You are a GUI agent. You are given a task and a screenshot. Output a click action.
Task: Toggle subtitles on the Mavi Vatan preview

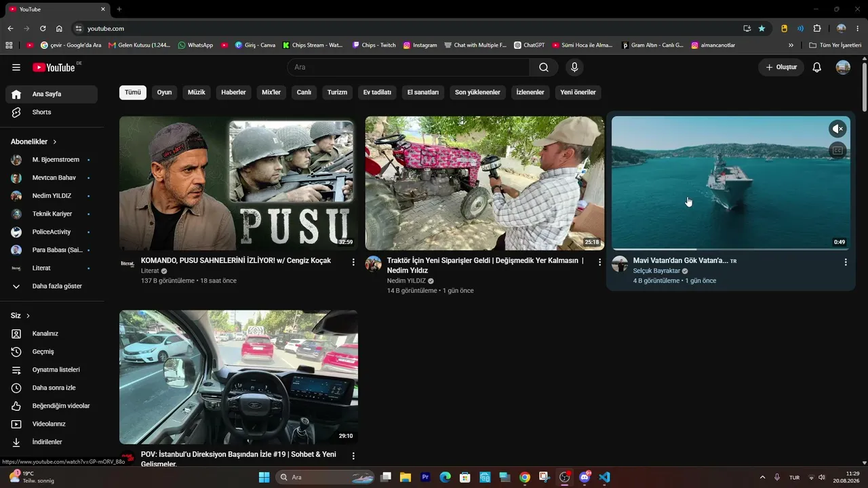tap(837, 150)
